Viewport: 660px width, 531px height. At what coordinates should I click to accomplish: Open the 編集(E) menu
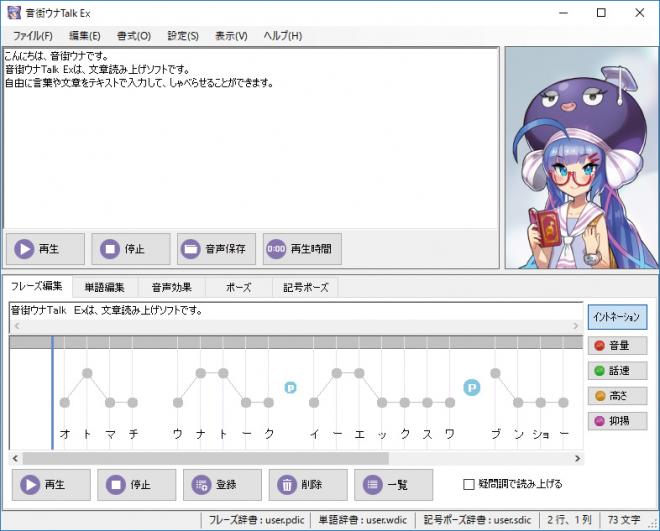[x=85, y=36]
